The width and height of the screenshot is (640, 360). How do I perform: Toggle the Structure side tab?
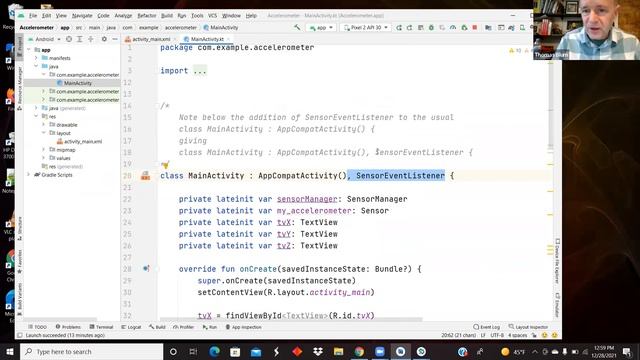[19, 228]
